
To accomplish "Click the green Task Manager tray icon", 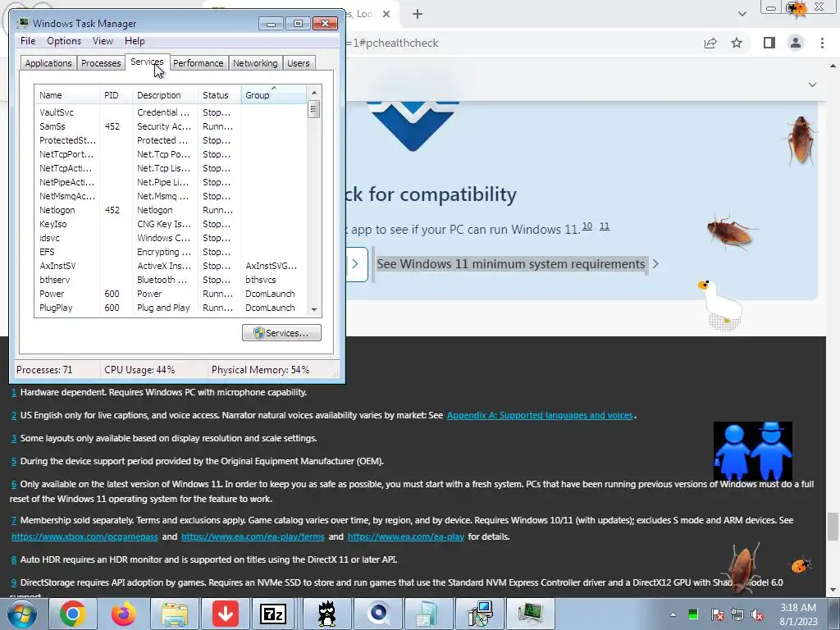I will click(x=693, y=614).
